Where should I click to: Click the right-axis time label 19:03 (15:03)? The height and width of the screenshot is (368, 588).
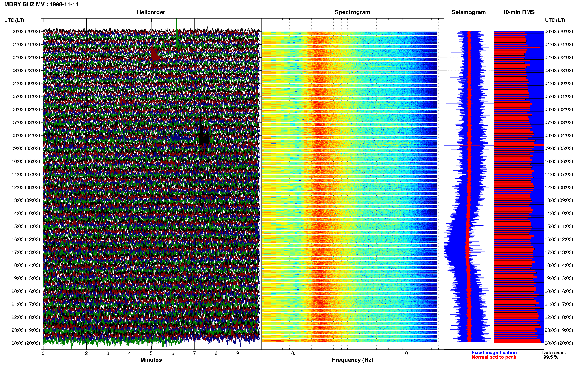559,278
